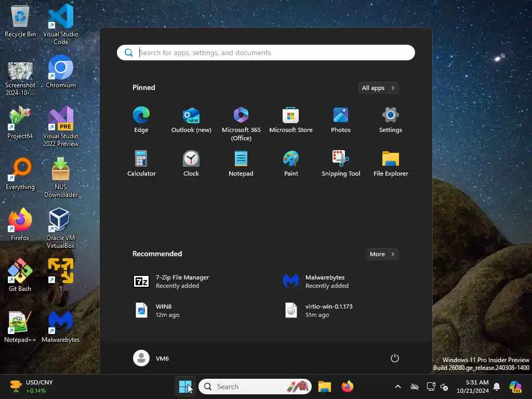Viewport: 532px width, 399px height.
Task: Click the power button in Start menu
Action: pos(395,358)
